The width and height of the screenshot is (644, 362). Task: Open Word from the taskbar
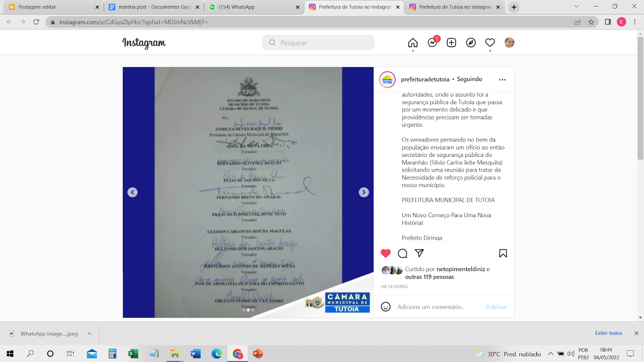[196, 354]
